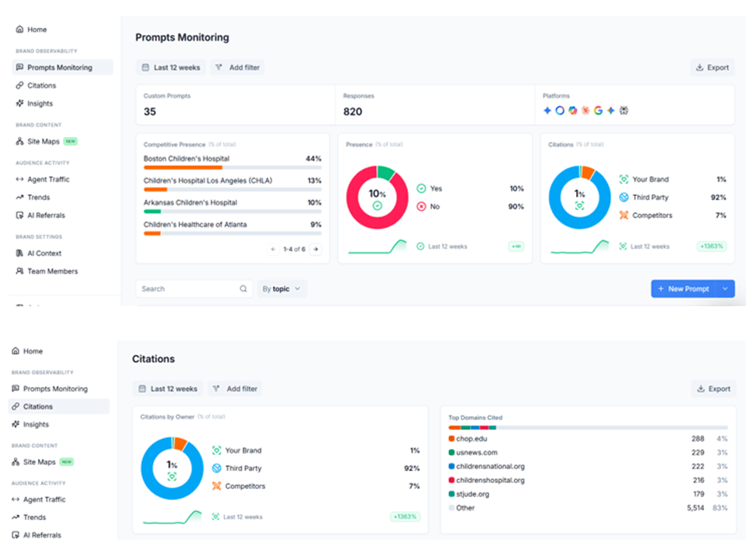Click the childrensnational.org blue swatch

[451, 466]
